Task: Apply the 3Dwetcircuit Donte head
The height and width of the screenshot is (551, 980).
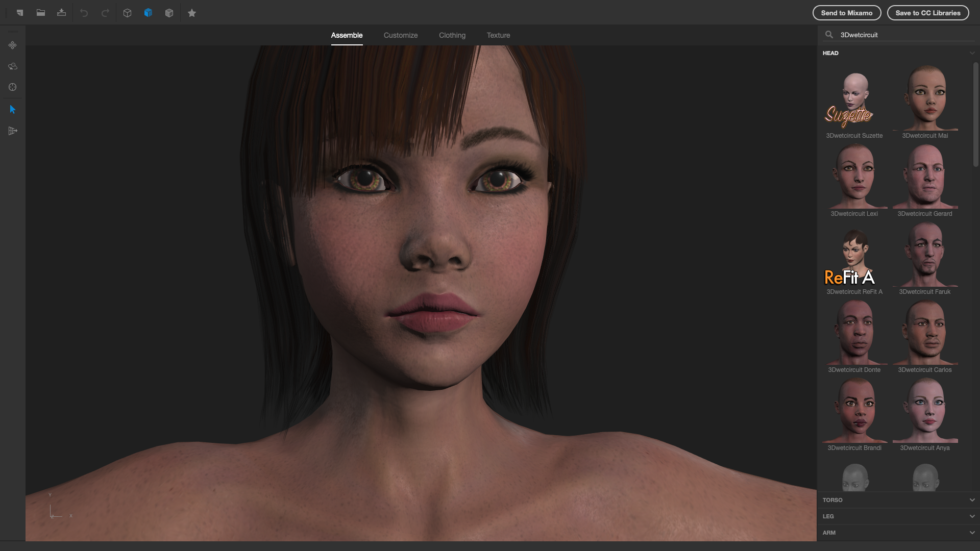Action: pyautogui.click(x=854, y=336)
